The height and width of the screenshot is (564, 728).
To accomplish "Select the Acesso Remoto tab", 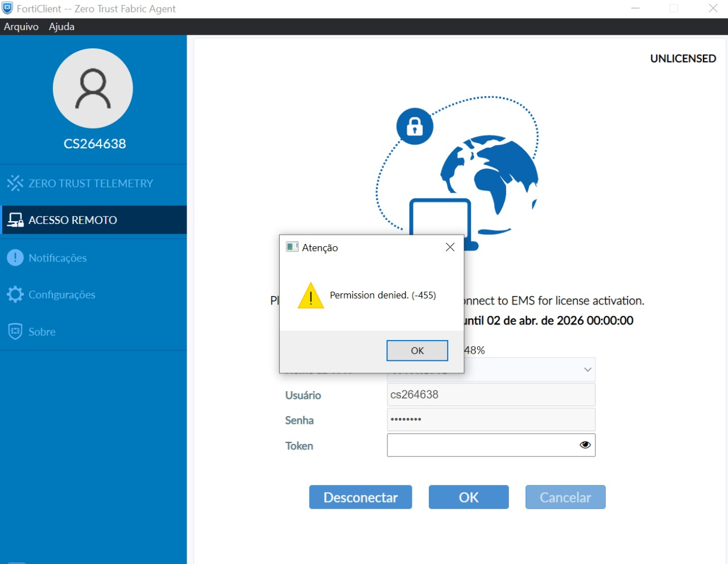I will click(93, 220).
